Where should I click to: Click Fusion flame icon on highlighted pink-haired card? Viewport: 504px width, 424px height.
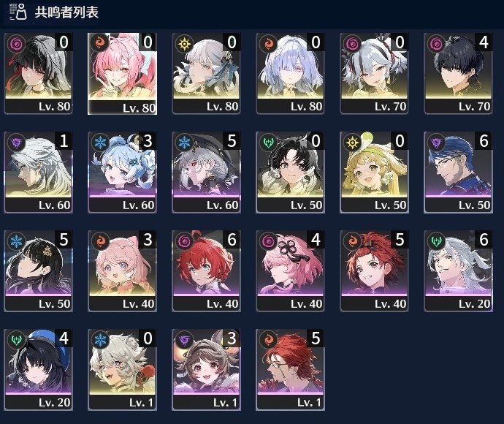click(x=101, y=43)
